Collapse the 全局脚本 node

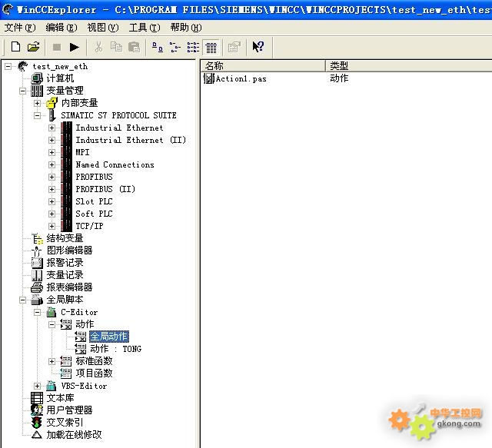coord(22,300)
